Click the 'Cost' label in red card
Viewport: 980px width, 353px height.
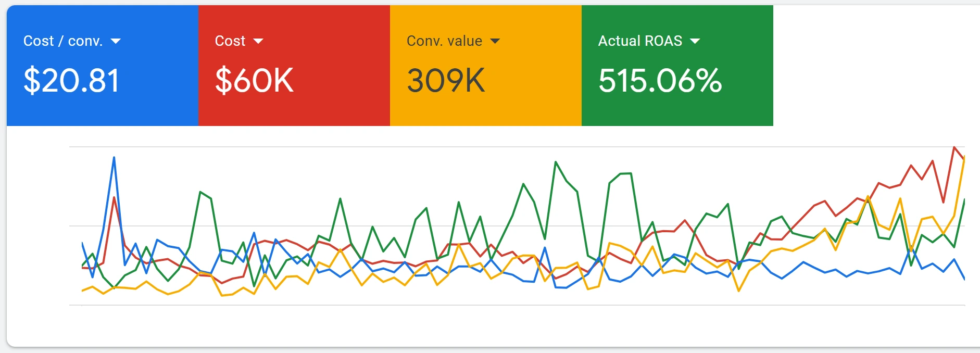tap(230, 41)
